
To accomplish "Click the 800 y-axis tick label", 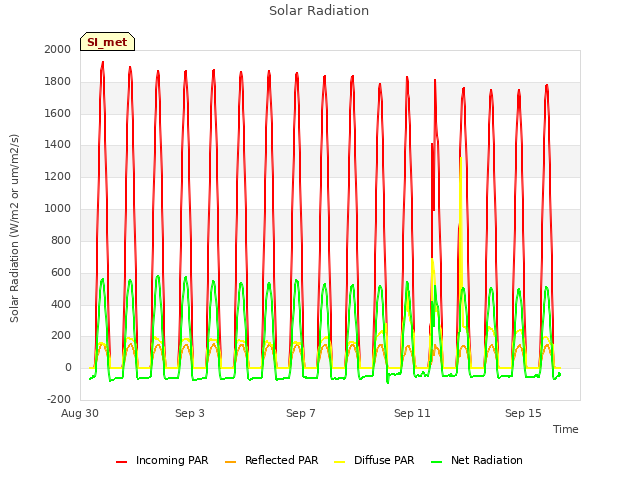I will [61, 240].
